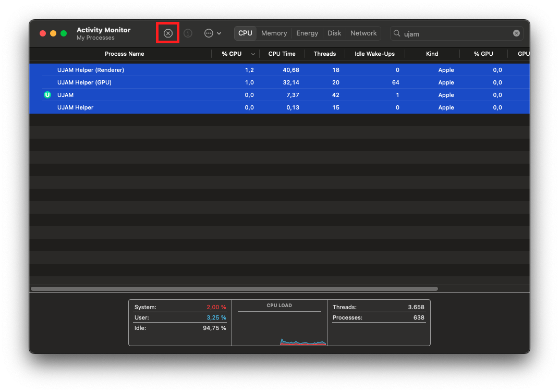This screenshot has width=559, height=392.
Task: Click the User 3,25 % value
Action: pos(216,317)
